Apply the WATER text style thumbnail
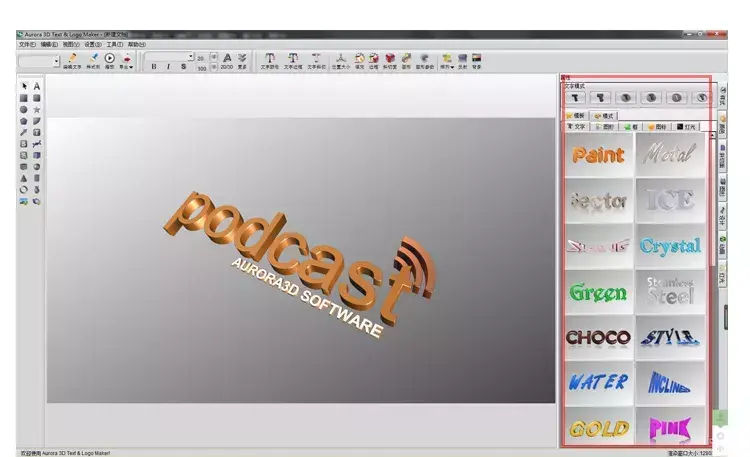This screenshot has width=750, height=457. pyautogui.click(x=599, y=382)
